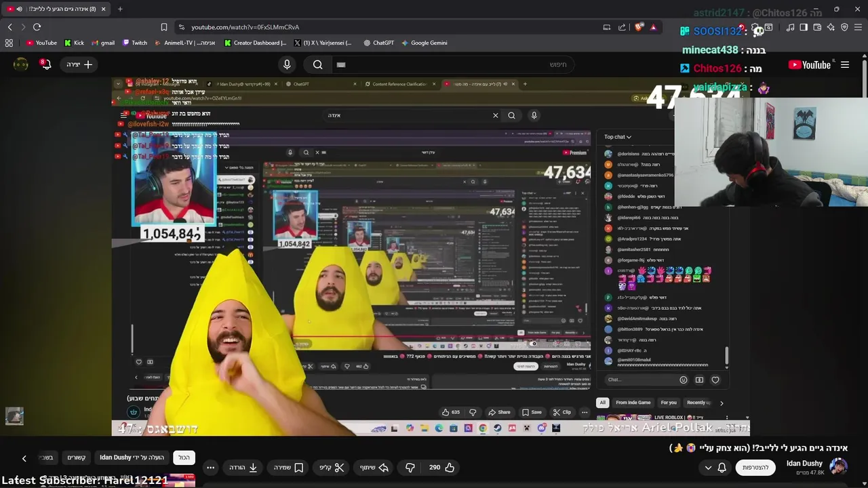The width and height of the screenshot is (868, 488).
Task: Toggle channel notification bell under video
Action: click(722, 468)
